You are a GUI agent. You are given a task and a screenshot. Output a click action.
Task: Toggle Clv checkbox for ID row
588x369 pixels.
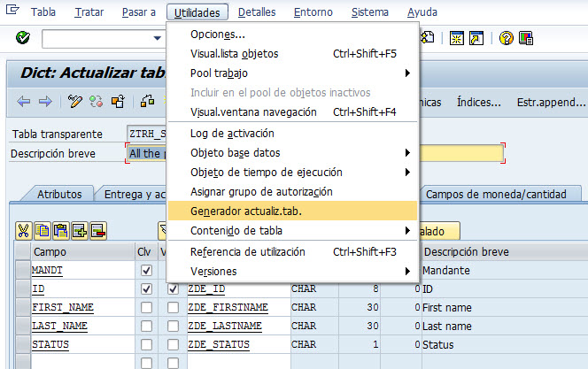click(x=146, y=288)
